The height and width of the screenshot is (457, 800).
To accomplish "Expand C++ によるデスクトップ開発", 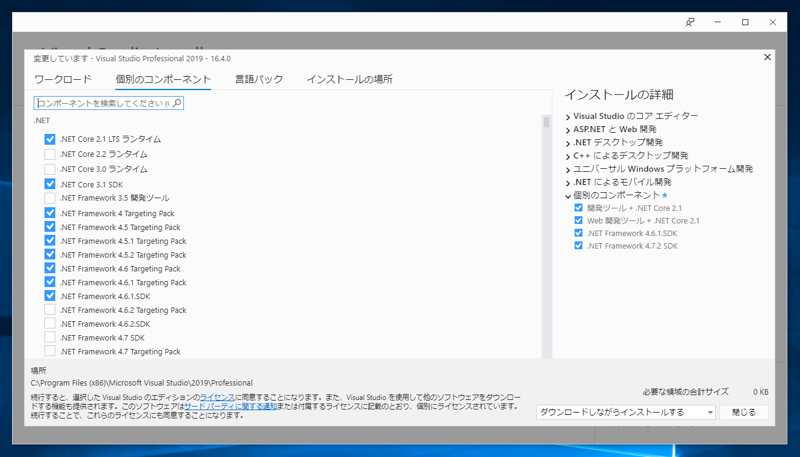I will click(568, 157).
